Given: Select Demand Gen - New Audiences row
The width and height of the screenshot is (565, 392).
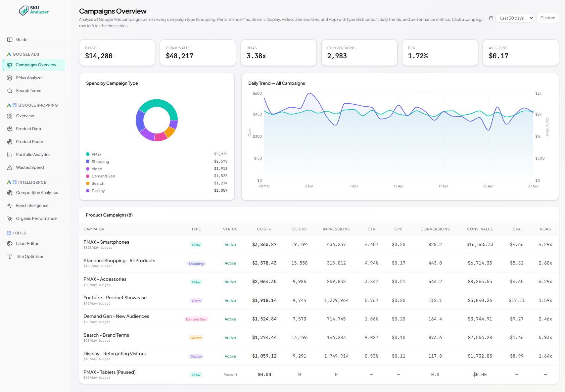Looking at the screenshot, I should pos(319,319).
